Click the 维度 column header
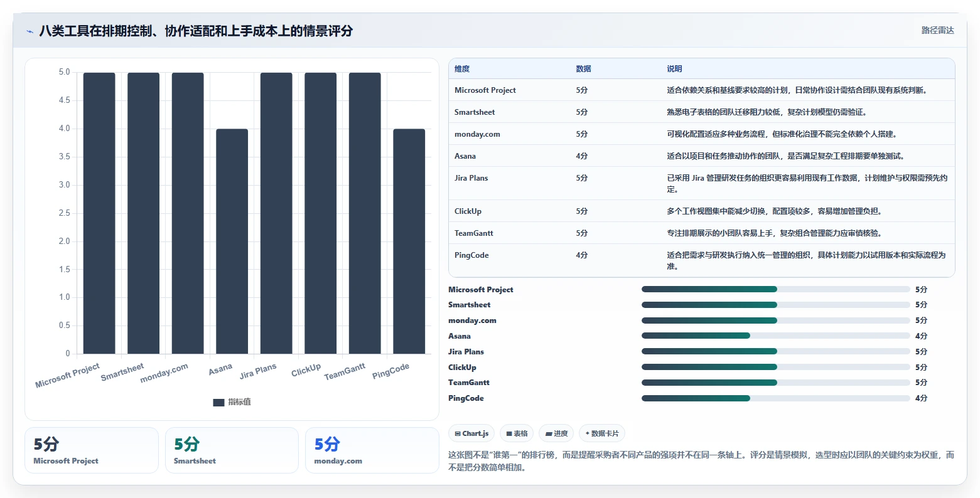980x498 pixels. pos(462,69)
